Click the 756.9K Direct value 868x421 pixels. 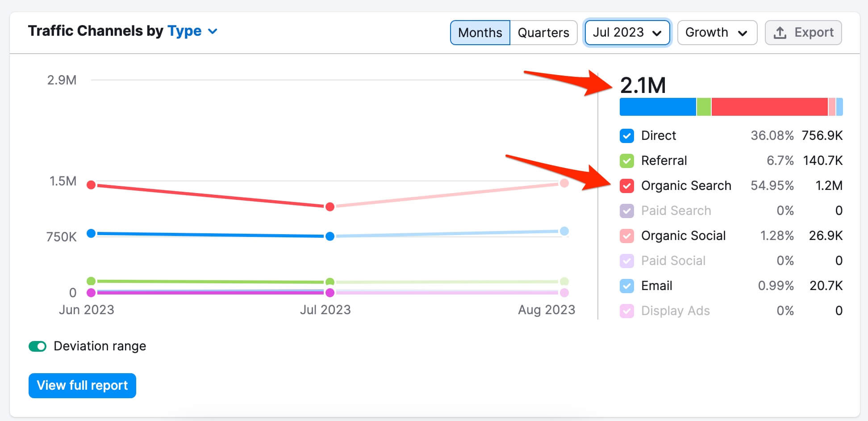[x=822, y=136]
